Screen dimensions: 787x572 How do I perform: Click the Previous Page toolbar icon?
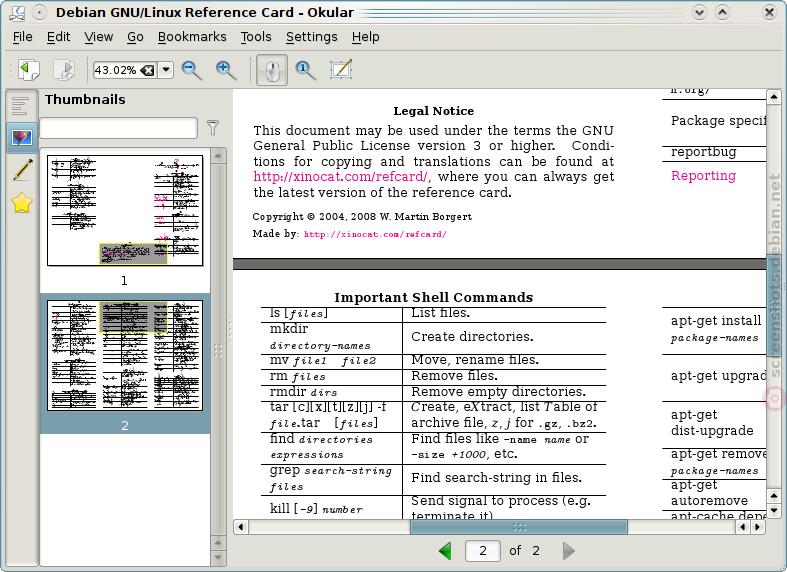click(x=29, y=69)
